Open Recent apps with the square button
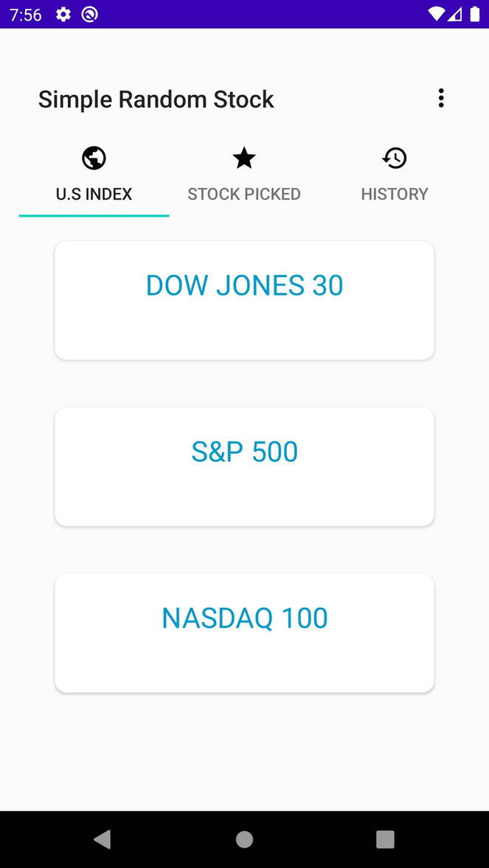This screenshot has height=868, width=489. (385, 839)
